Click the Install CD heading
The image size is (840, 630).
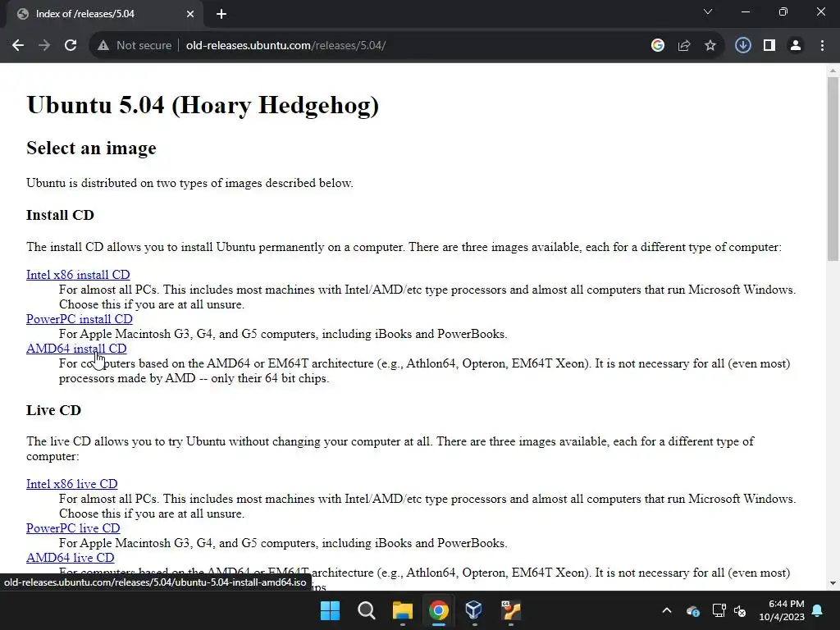(x=60, y=216)
